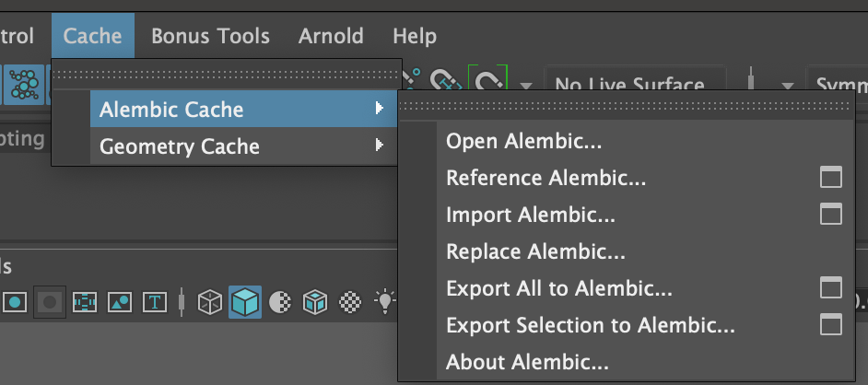Switch viewport to wireframe cube display

pyautogui.click(x=210, y=303)
